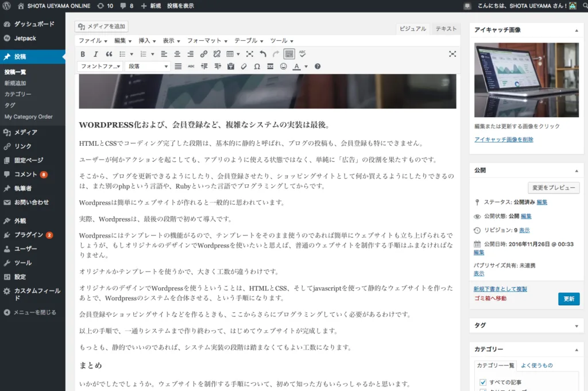Select the よく使うもの category tab
This screenshot has width=588, height=391.
[537, 366]
